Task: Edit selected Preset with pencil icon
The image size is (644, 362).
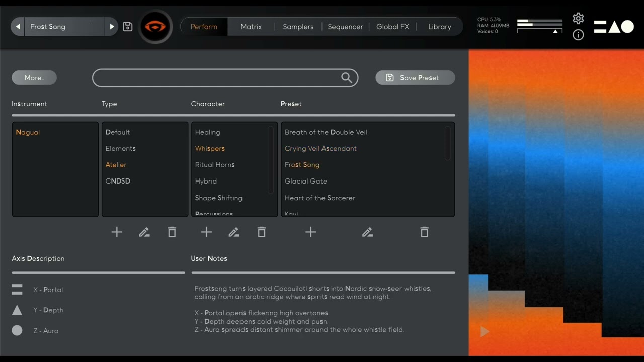Action: click(368, 232)
